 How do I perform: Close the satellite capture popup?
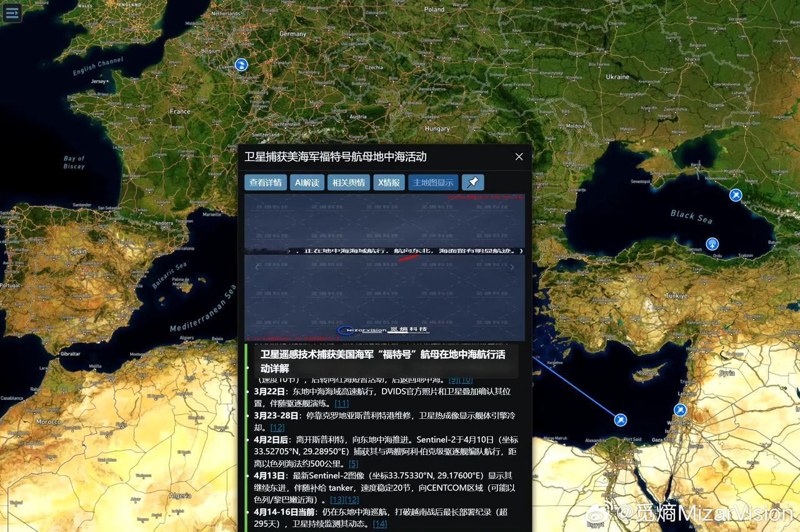tap(519, 157)
